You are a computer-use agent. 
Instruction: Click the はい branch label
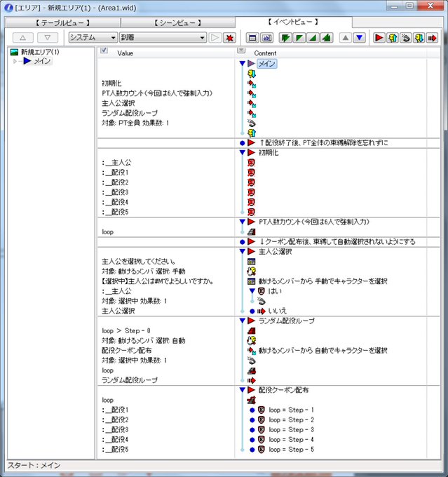pos(275,291)
